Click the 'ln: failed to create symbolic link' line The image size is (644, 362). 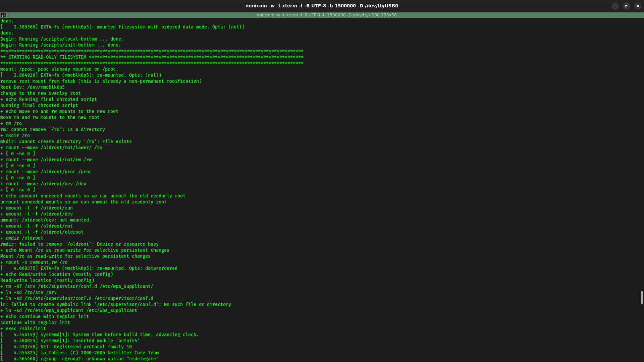point(116,305)
